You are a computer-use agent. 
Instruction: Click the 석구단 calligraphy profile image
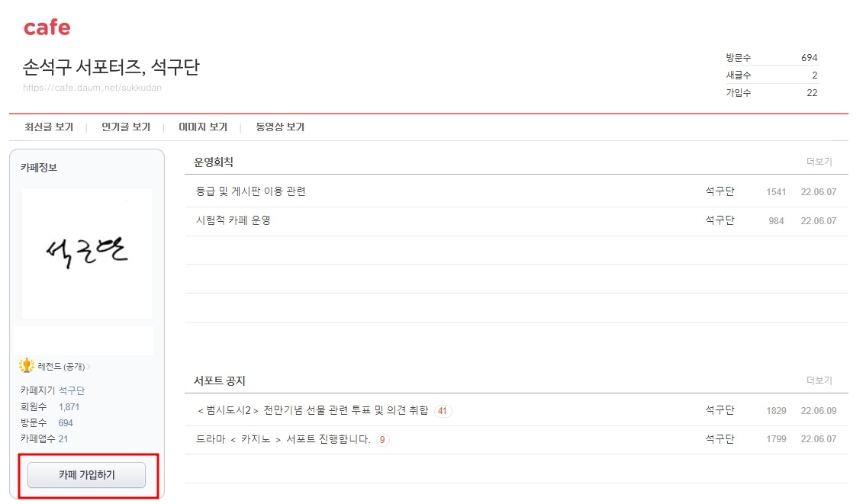click(x=86, y=252)
